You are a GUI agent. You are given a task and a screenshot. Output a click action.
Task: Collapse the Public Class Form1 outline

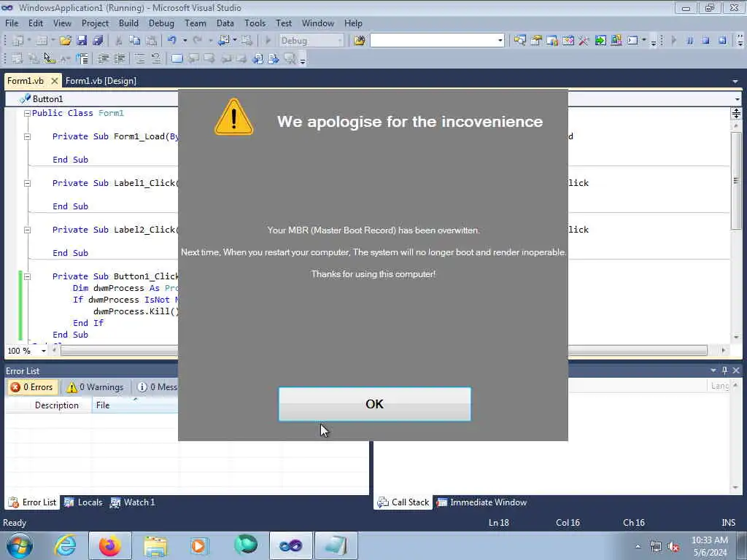pos(27,113)
